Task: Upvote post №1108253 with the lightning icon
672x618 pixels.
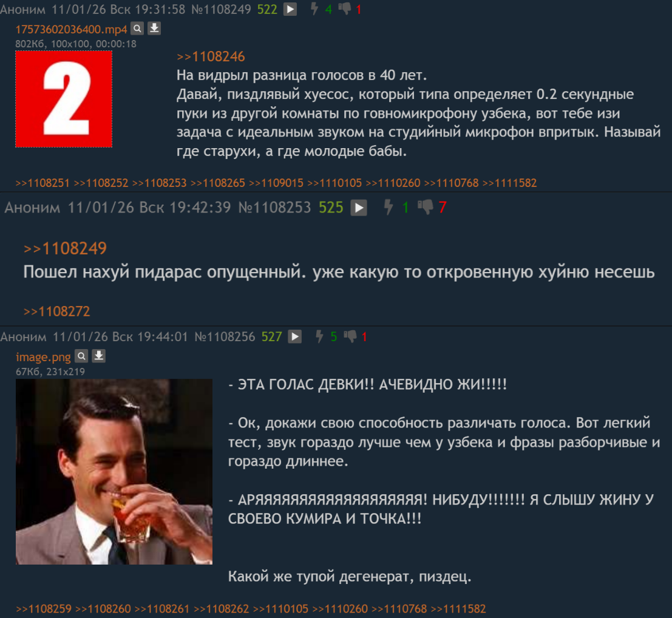Action: coord(389,207)
